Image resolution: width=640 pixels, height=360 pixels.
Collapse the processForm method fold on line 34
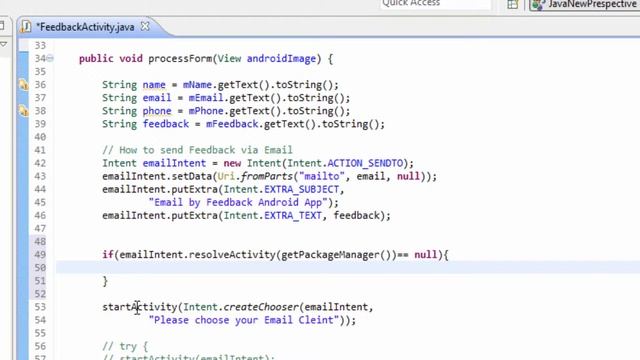[50, 58]
